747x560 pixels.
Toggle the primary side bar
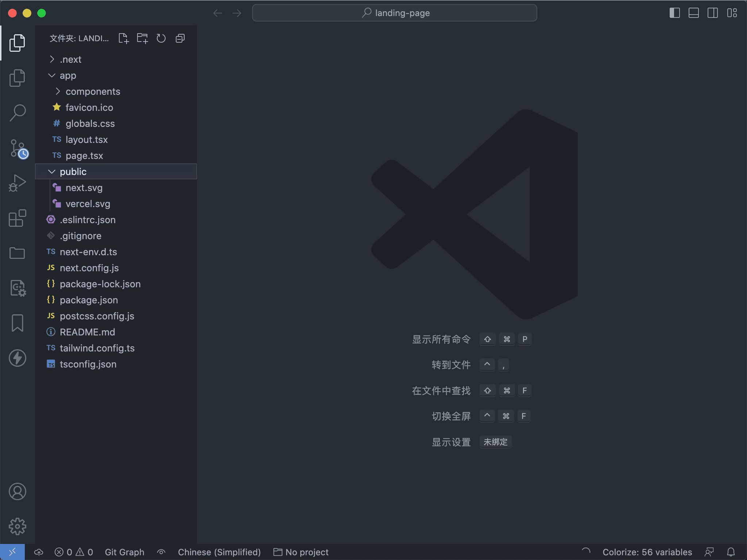point(675,13)
